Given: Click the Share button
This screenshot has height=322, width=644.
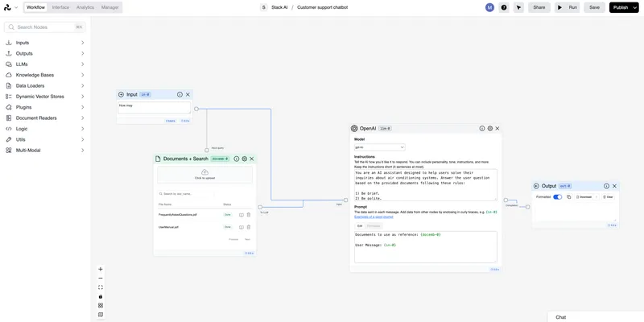Looking at the screenshot, I should point(539,7).
